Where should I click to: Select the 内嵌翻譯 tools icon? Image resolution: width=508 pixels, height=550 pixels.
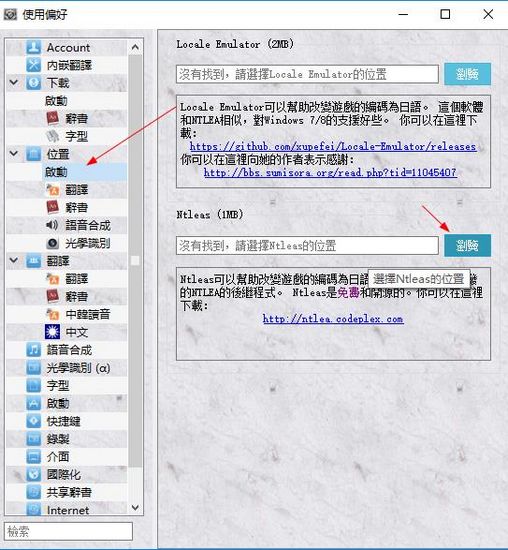pos(34,65)
